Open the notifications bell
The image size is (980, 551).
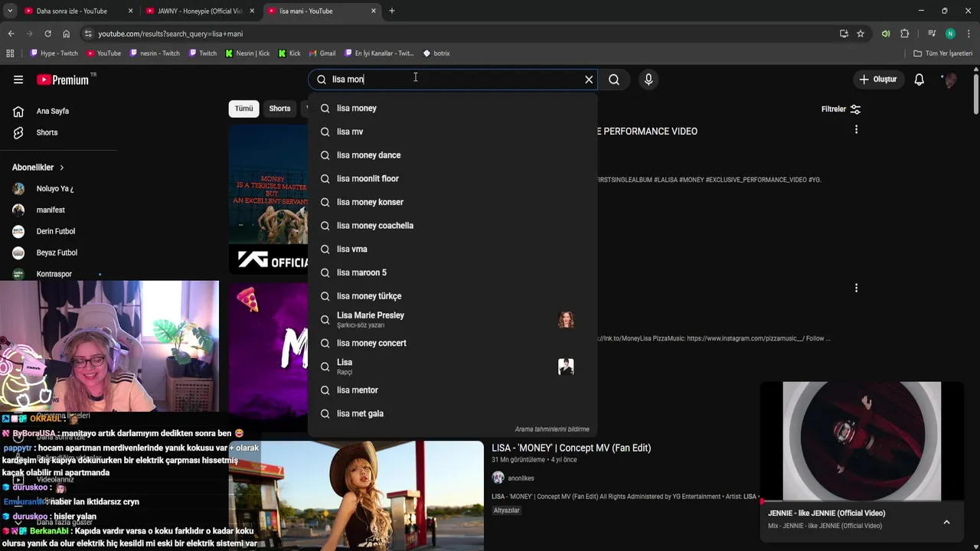click(919, 80)
